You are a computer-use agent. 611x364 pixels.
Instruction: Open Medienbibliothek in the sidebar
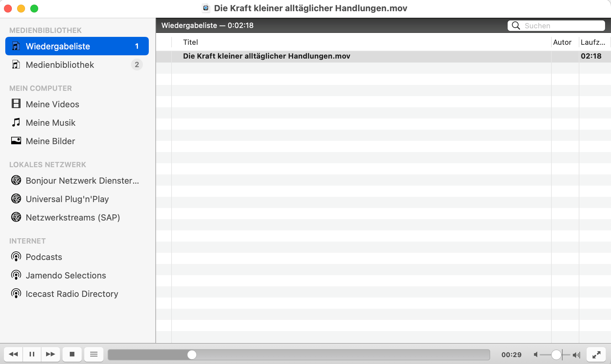[60, 65]
